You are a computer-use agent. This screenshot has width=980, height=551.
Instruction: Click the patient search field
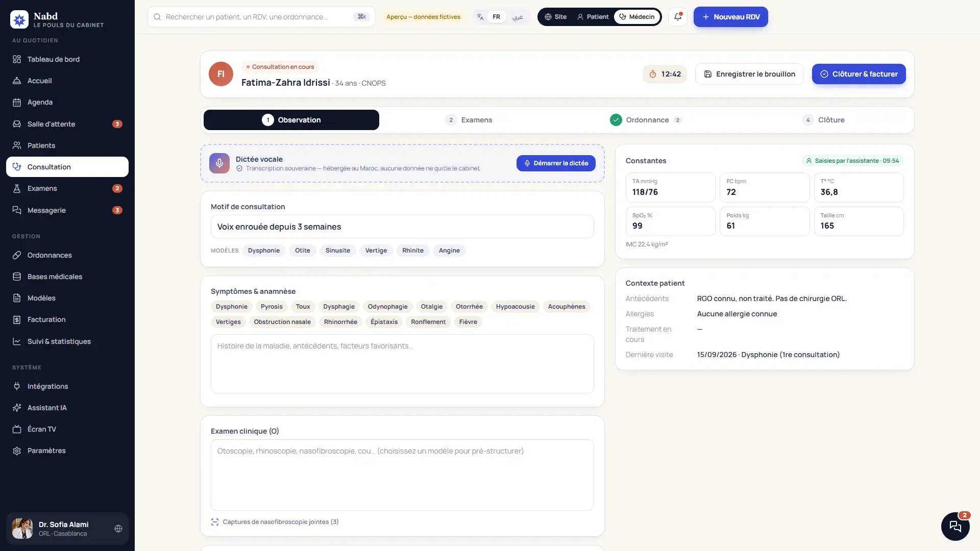coord(261,17)
